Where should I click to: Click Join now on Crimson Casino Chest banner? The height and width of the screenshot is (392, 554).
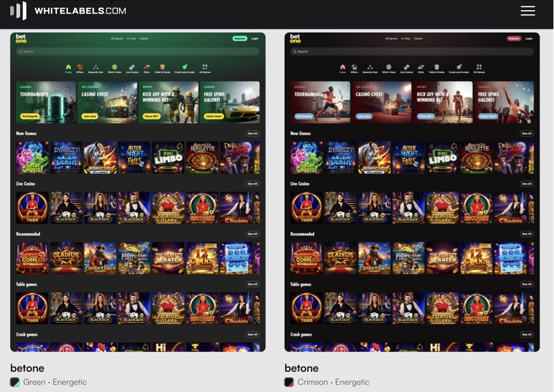363,116
